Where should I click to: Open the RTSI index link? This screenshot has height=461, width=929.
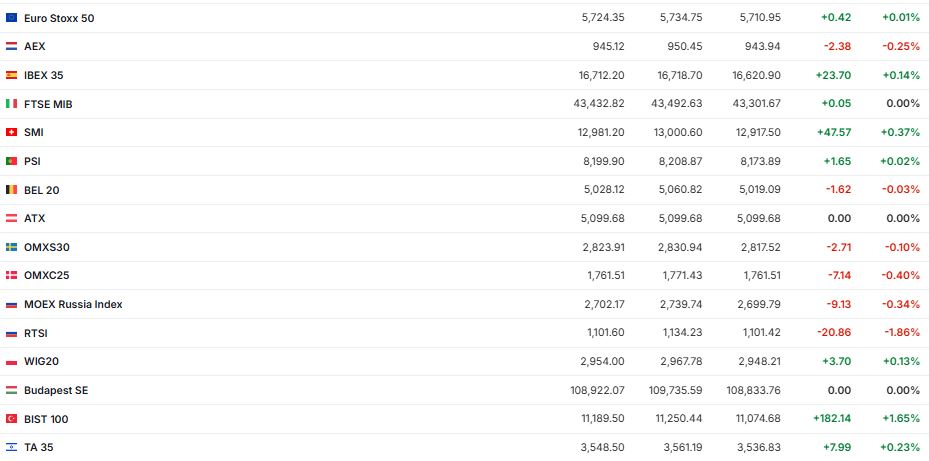(36, 333)
